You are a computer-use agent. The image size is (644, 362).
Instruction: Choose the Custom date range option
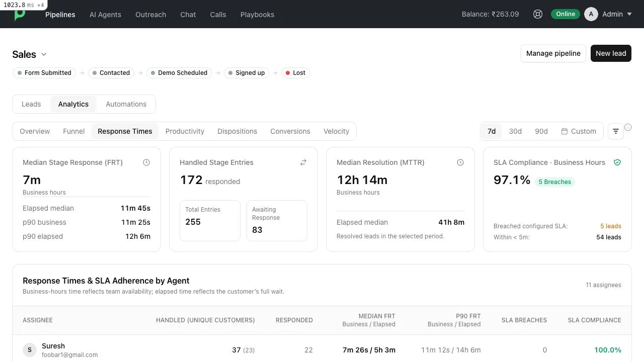tap(579, 131)
